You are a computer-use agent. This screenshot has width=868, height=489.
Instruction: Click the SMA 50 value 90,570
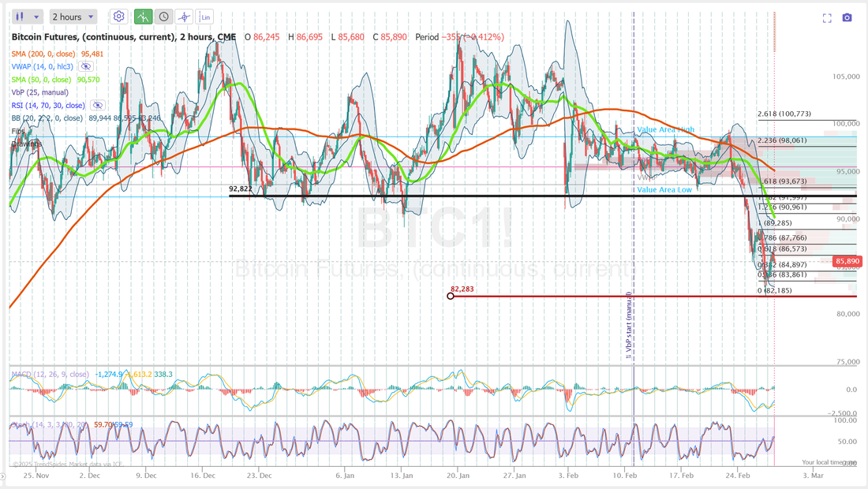pos(88,80)
